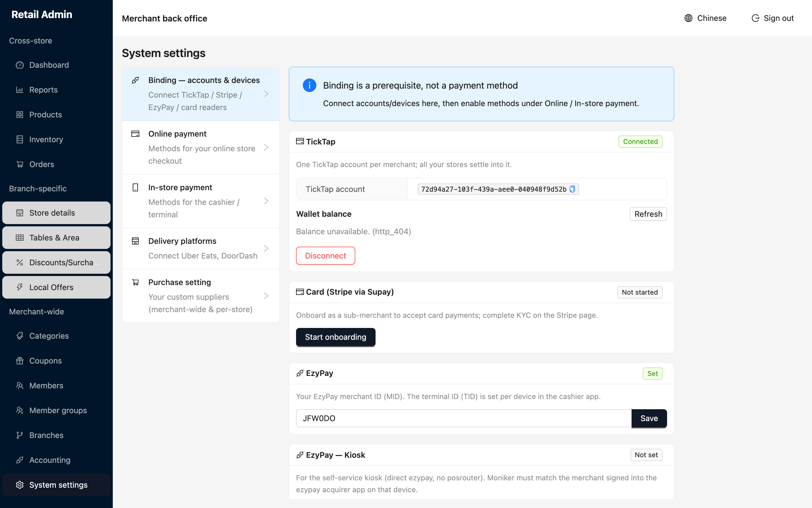
Task: Open the Accounting page
Action: click(x=56, y=460)
